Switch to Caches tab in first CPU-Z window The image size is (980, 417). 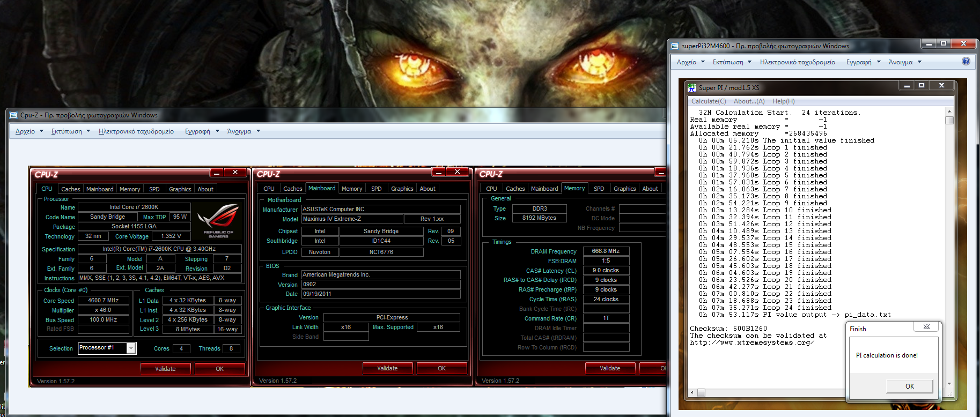click(x=70, y=189)
